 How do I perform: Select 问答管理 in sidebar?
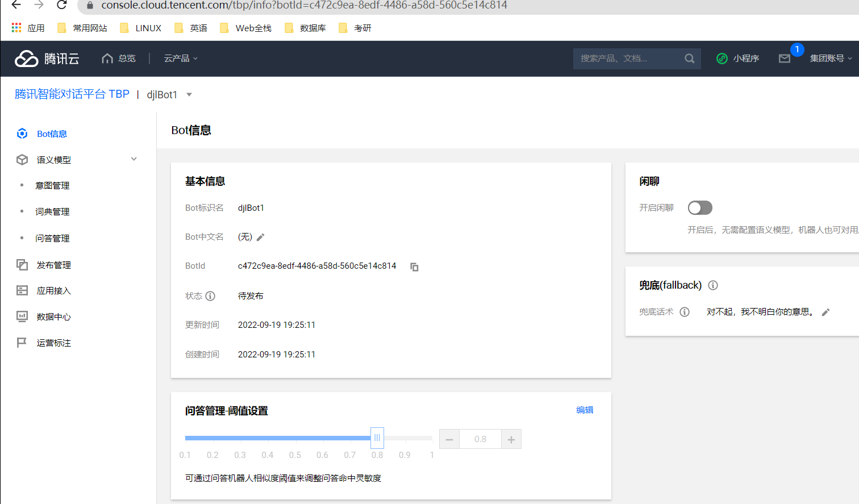click(x=52, y=238)
